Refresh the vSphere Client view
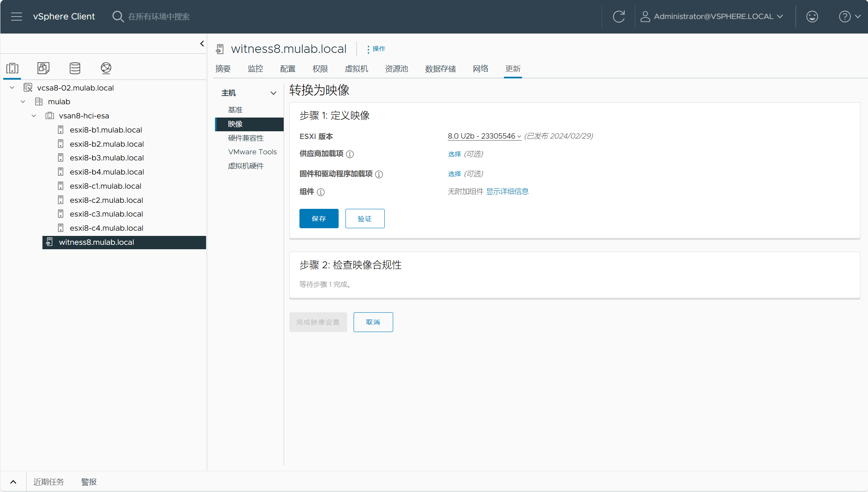 pos(619,17)
